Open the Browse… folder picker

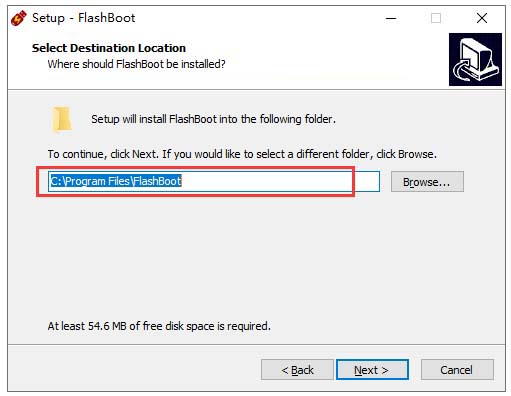pyautogui.click(x=427, y=182)
